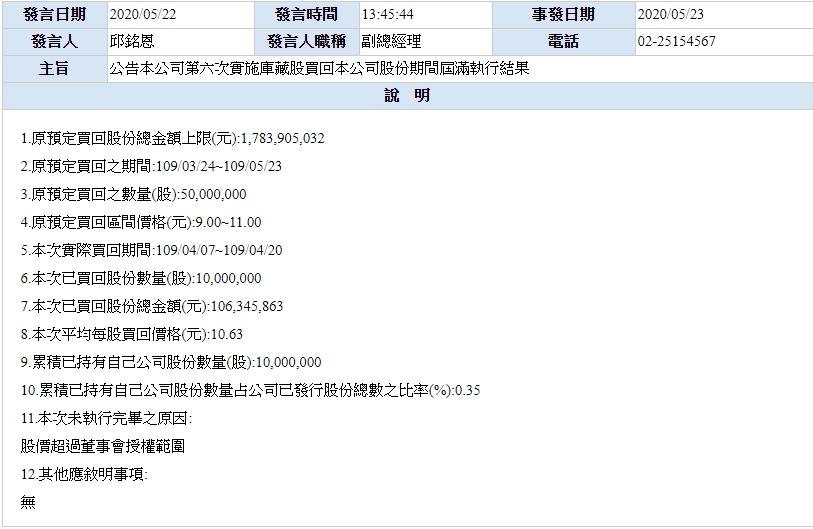The width and height of the screenshot is (813, 529).
Task: Select the time value 13:45:44
Action: click(x=387, y=15)
